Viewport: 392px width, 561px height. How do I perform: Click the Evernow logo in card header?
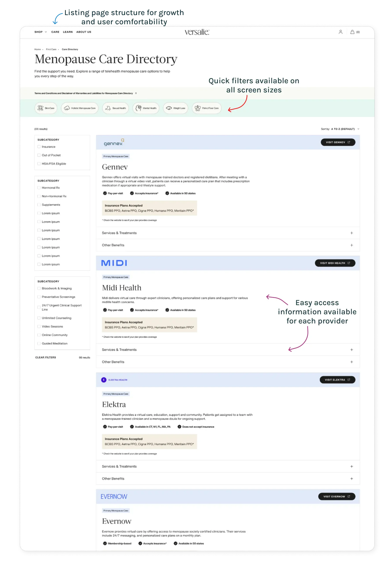point(114,497)
